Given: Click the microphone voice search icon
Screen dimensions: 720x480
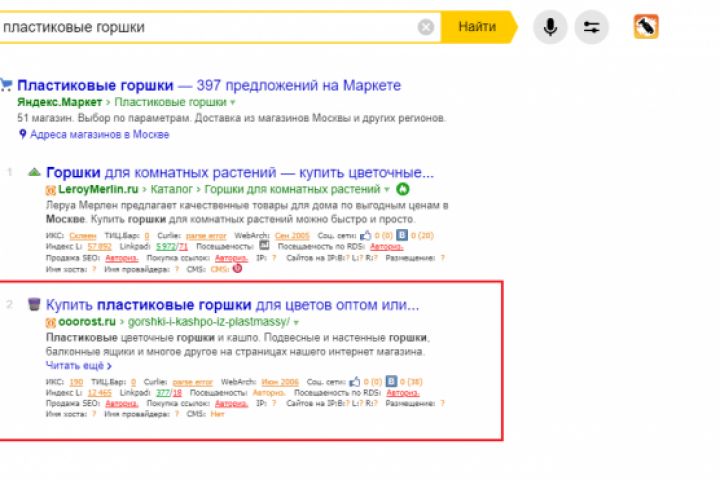Looking at the screenshot, I should tap(550, 27).
